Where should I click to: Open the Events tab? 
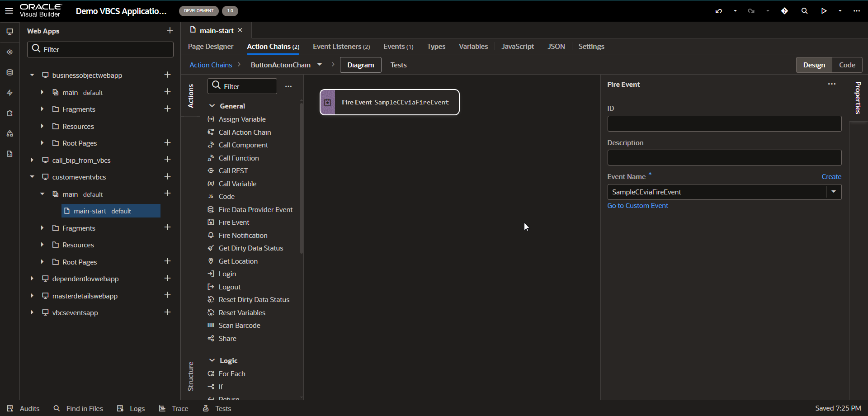pyautogui.click(x=398, y=47)
